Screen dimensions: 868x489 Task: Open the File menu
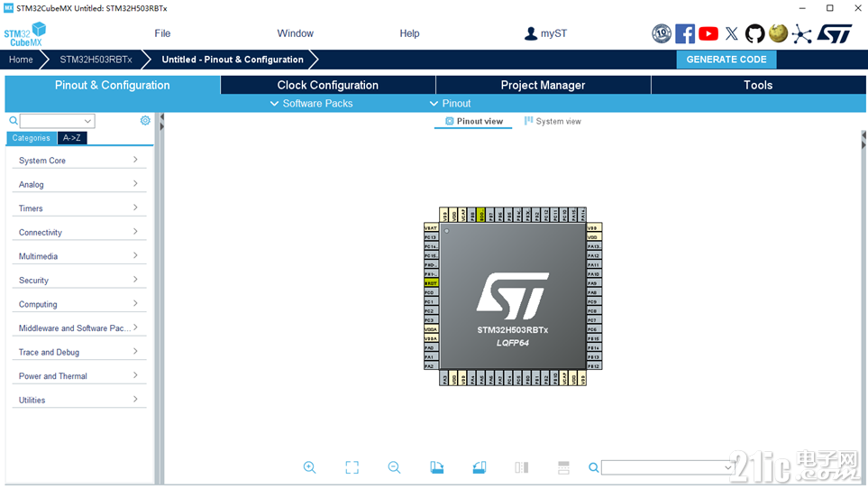(x=162, y=33)
